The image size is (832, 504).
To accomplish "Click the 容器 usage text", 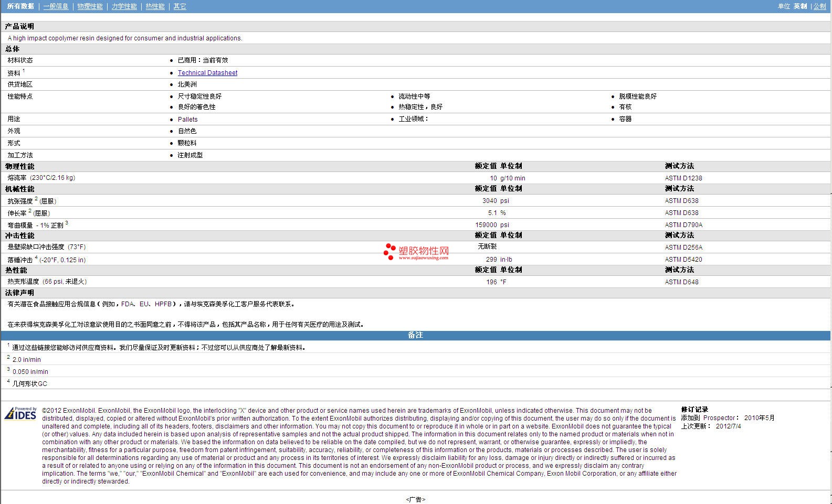I will point(625,119).
